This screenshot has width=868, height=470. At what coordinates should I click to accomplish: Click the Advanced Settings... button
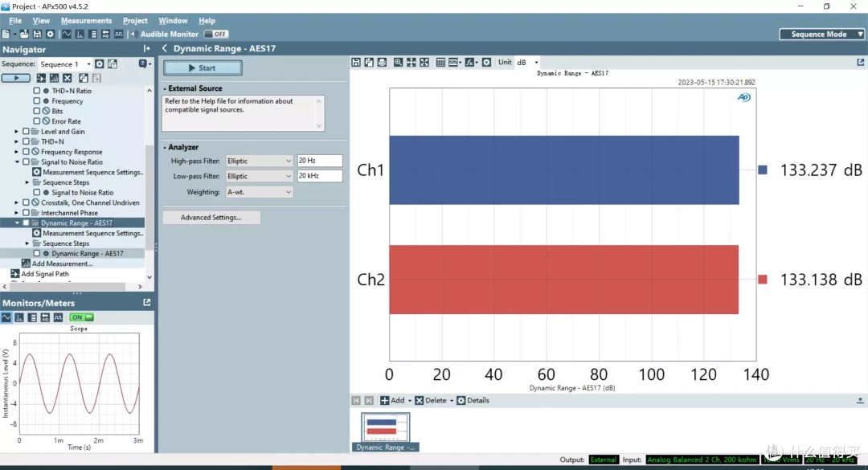pyautogui.click(x=211, y=218)
